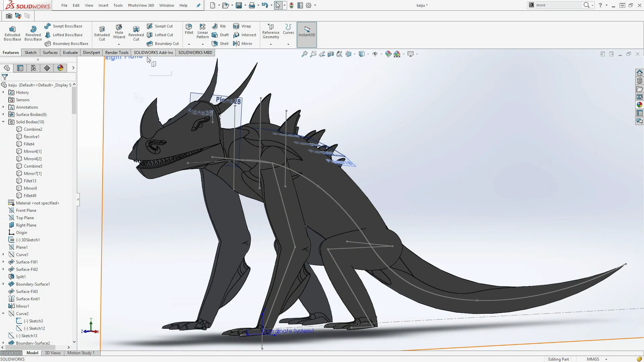
Task: Open the PhotoView 360 menu
Action: (x=141, y=5)
